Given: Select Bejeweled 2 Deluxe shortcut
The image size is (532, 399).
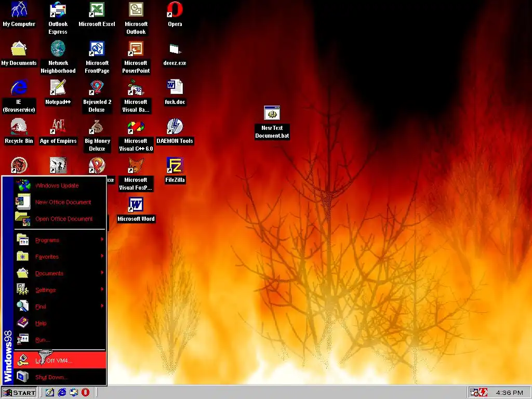Looking at the screenshot, I should [x=97, y=96].
